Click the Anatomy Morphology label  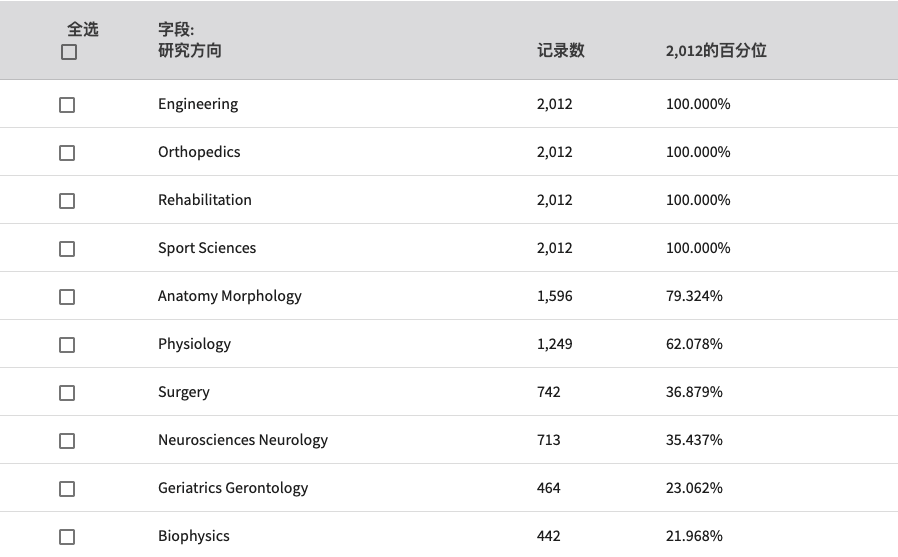(230, 297)
